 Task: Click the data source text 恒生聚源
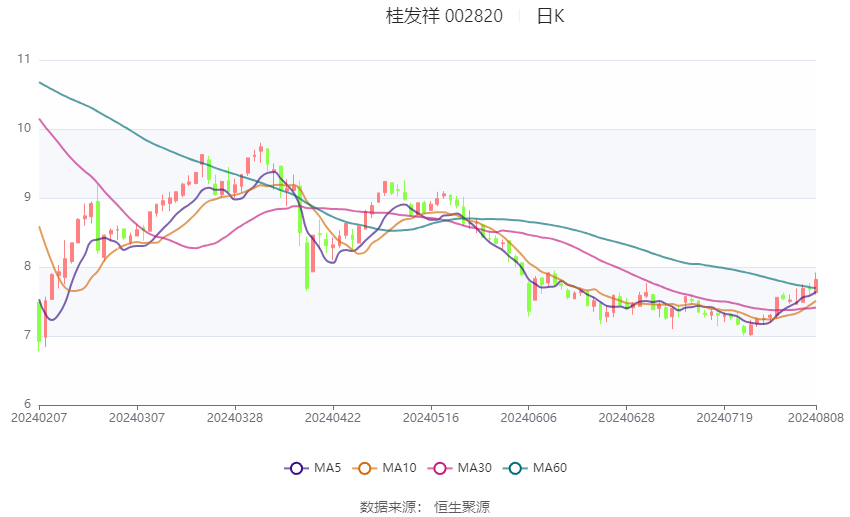pos(462,507)
